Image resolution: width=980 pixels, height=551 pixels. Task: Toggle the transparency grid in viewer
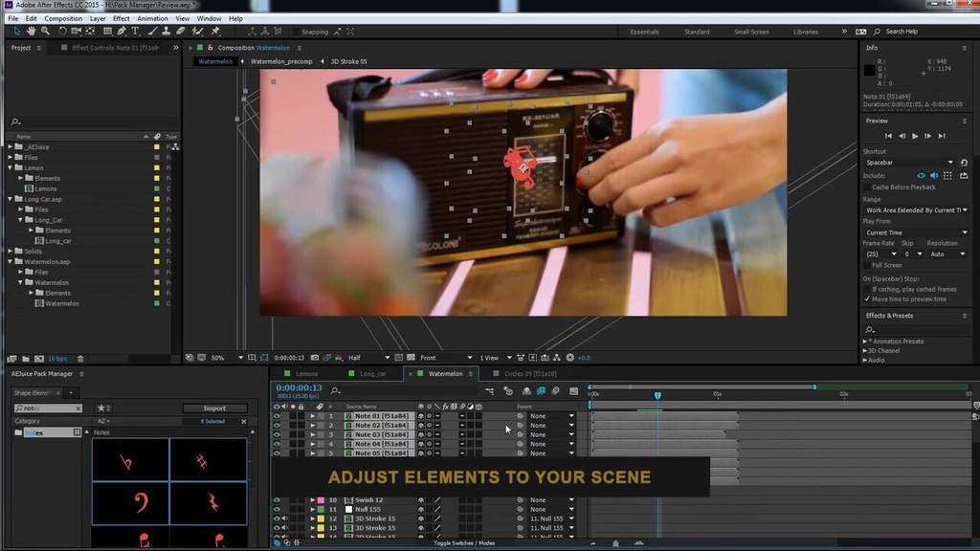(x=411, y=358)
